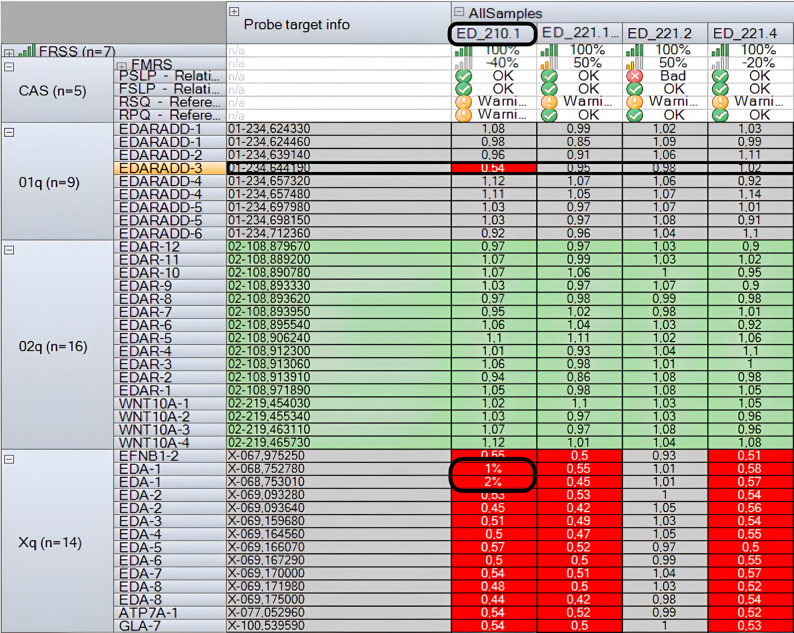The height and width of the screenshot is (633, 794).
Task: Click red 0,54 cell for EDARADD-3
Action: point(494,168)
